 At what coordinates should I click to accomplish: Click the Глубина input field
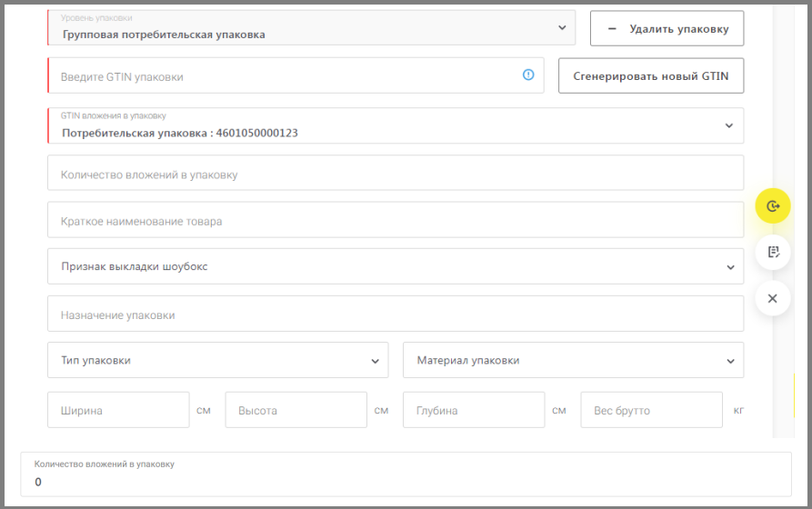click(474, 410)
